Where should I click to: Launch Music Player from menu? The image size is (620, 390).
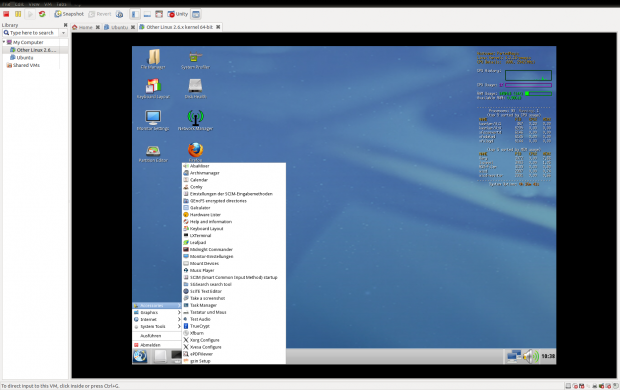234,271
